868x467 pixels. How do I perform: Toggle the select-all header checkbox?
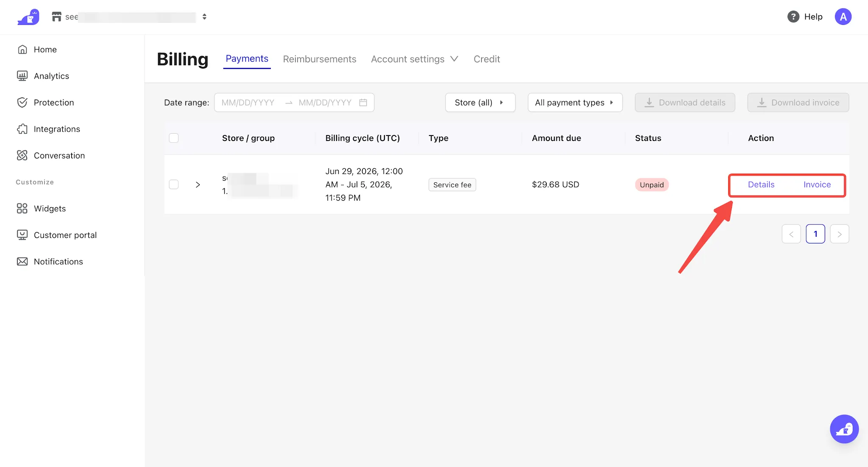[174, 138]
